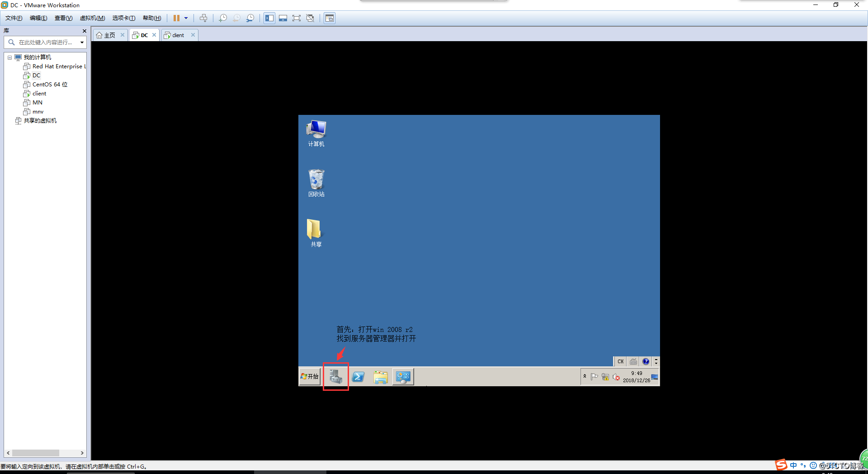The height and width of the screenshot is (474, 868).
Task: Open the 计算机 desktop icon
Action: click(316, 134)
